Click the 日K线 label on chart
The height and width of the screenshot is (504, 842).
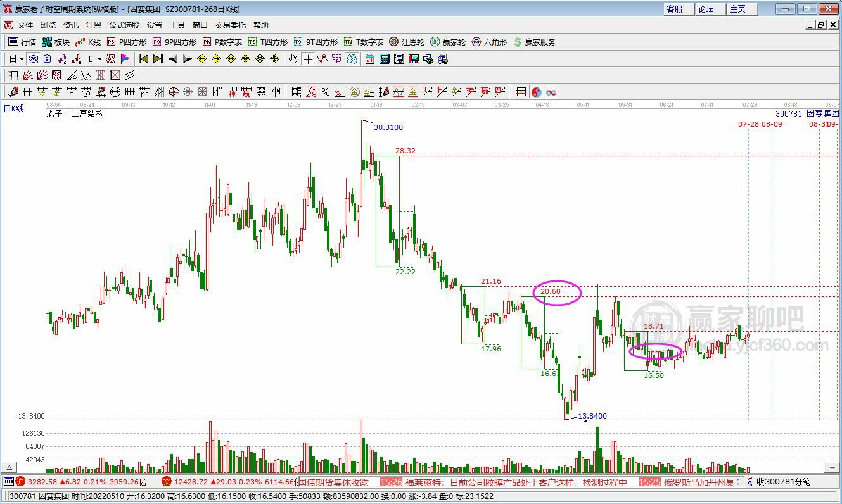14,108
